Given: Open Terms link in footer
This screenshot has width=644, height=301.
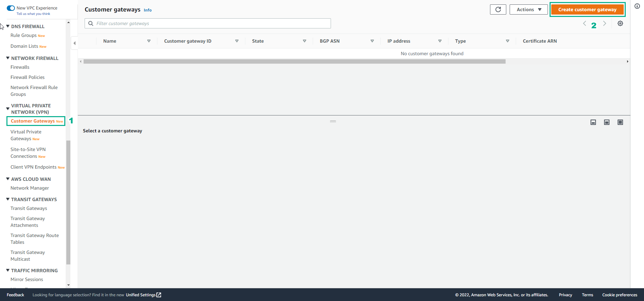Looking at the screenshot, I should [x=587, y=295].
